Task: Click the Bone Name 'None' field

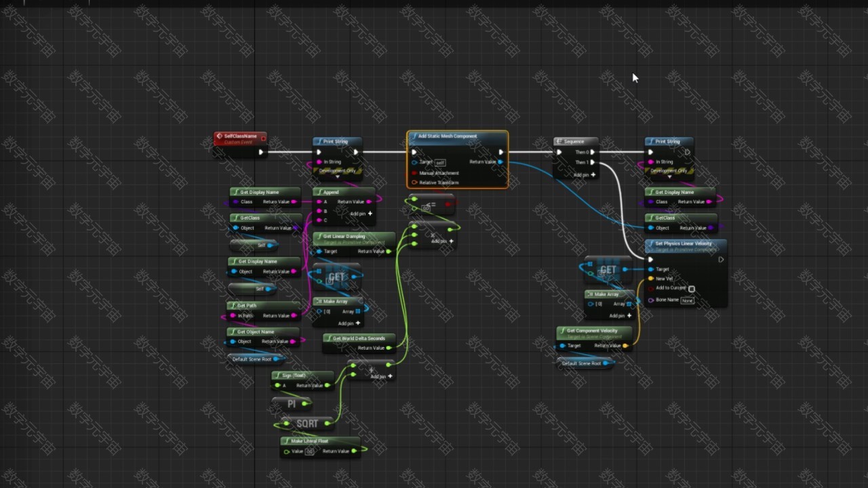Action: coord(687,300)
